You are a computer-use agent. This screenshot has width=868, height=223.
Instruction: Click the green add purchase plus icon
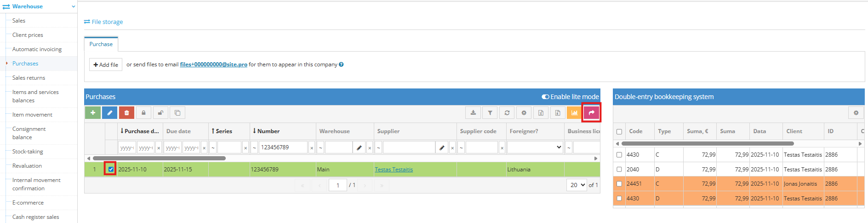tap(92, 113)
